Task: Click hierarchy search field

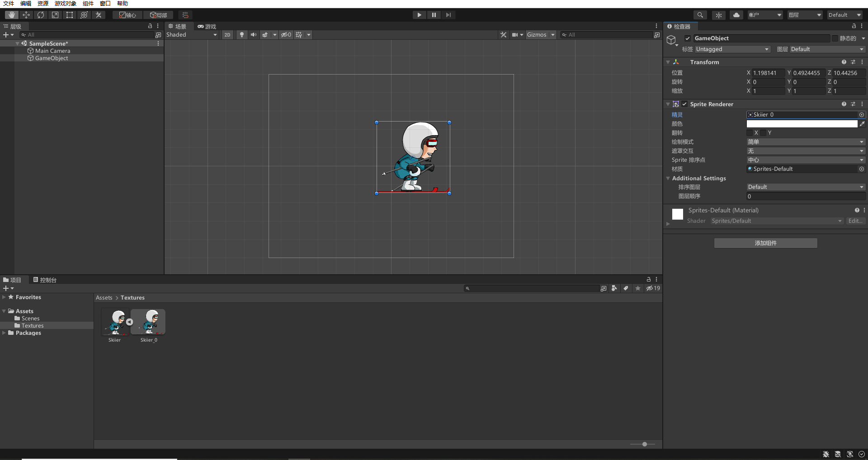Action: point(87,35)
